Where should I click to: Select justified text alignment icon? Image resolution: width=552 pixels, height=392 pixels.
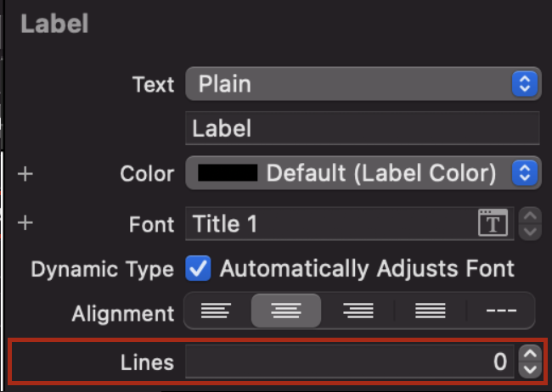click(x=431, y=311)
